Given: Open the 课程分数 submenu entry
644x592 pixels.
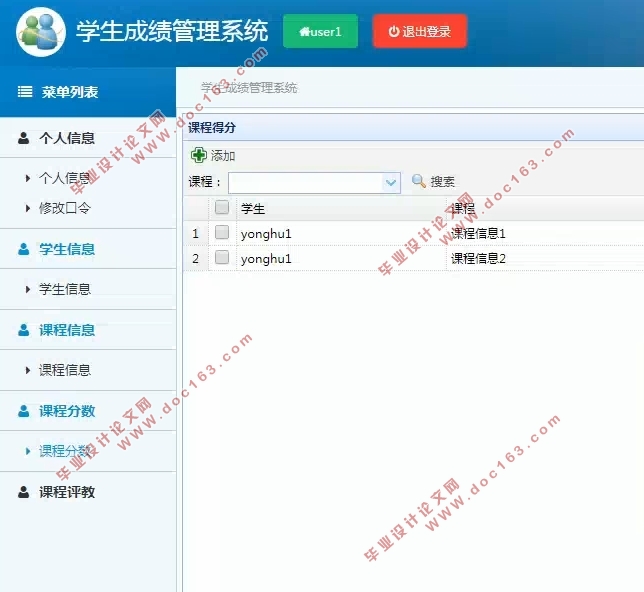Looking at the screenshot, I should (64, 451).
